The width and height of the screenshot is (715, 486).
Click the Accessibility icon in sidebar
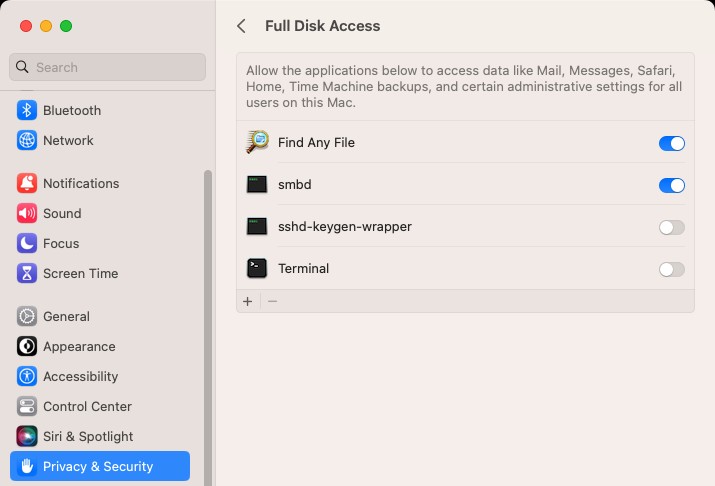(27, 376)
